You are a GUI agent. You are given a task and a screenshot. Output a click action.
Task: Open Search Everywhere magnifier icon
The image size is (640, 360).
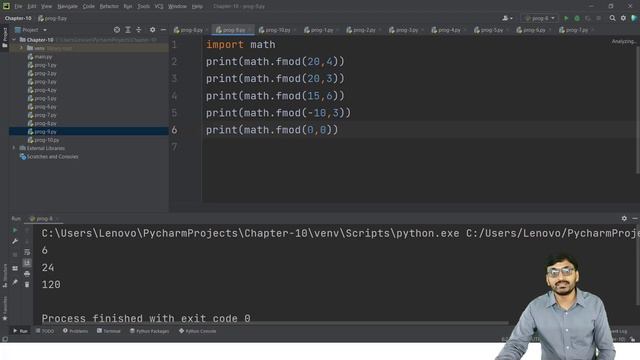(612, 18)
